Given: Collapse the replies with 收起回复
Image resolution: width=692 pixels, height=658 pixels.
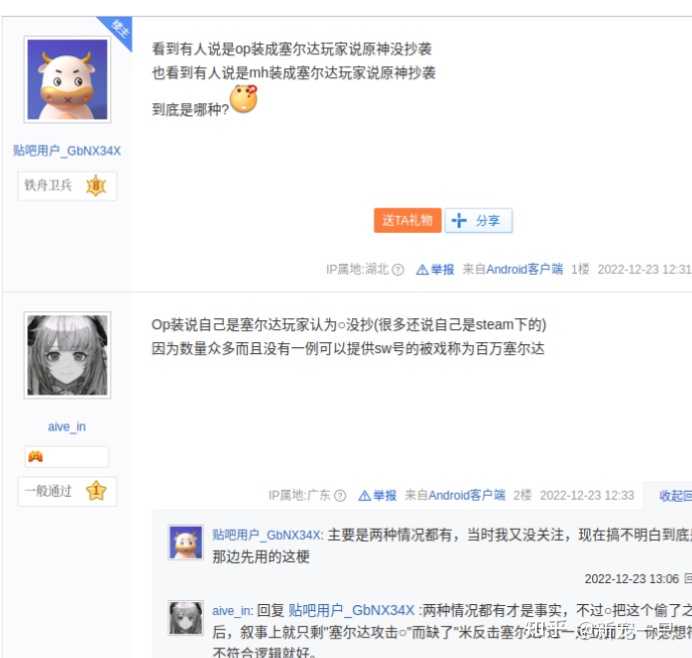Looking at the screenshot, I should coord(675,496).
